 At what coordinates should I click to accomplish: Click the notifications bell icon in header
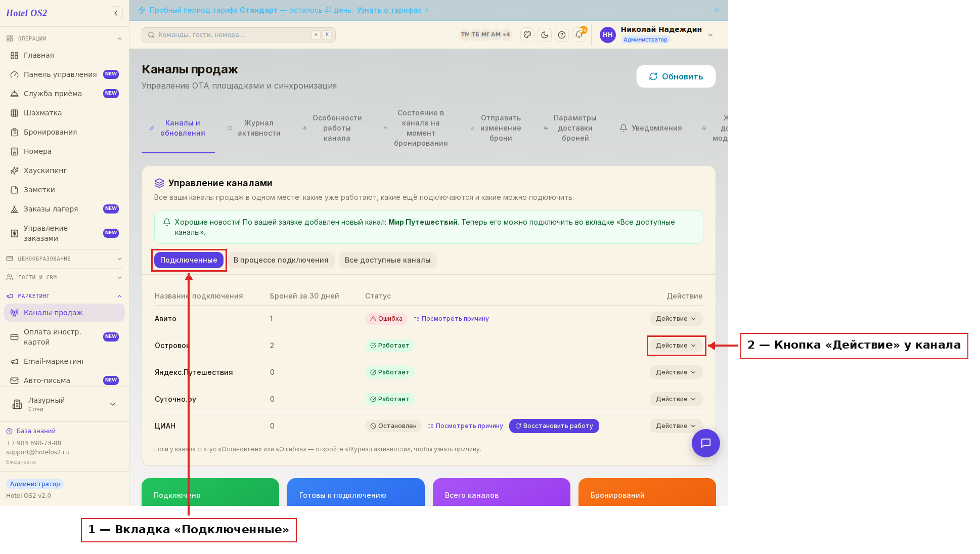coord(579,35)
